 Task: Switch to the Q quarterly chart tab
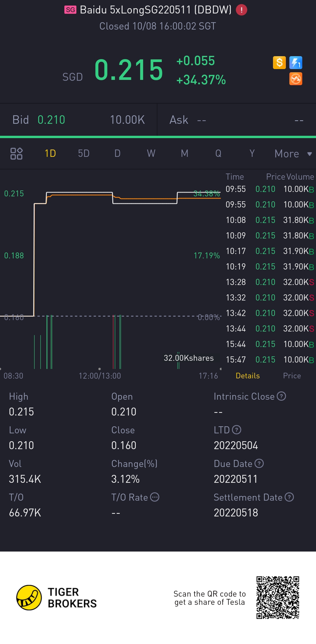(218, 154)
